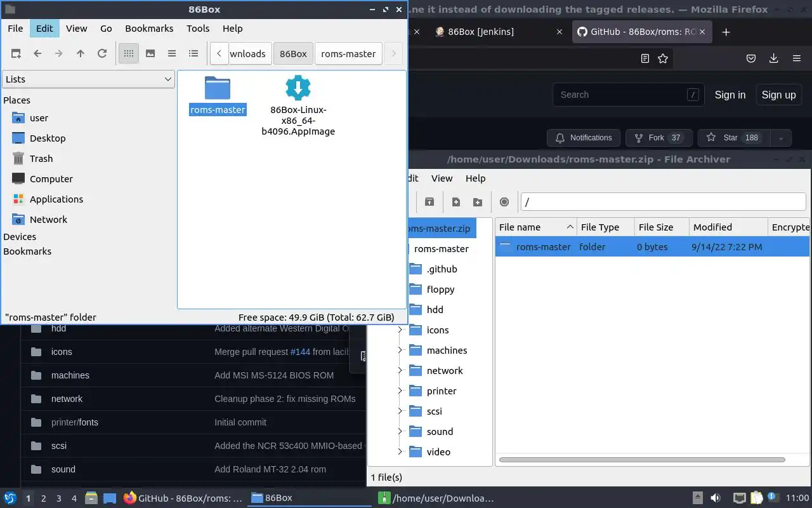This screenshot has height=508, width=812.
Task: Expand video folder in archive tree
Action: (x=400, y=452)
